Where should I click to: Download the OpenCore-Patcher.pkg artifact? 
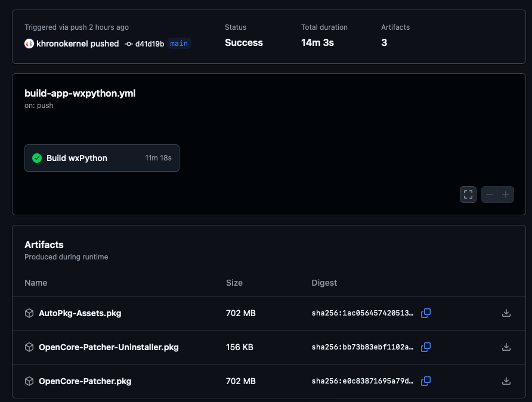point(506,381)
